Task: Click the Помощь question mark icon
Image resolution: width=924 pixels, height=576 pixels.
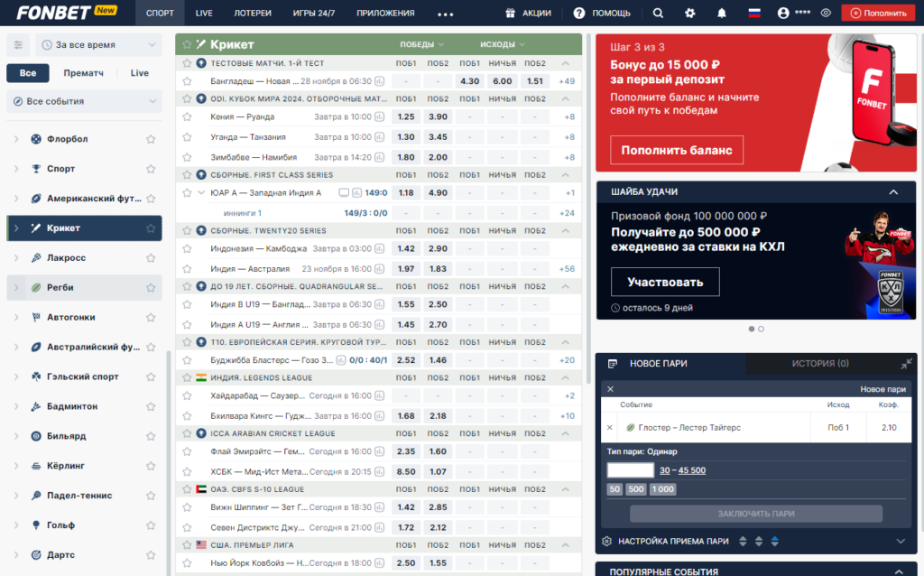Action: (x=579, y=13)
